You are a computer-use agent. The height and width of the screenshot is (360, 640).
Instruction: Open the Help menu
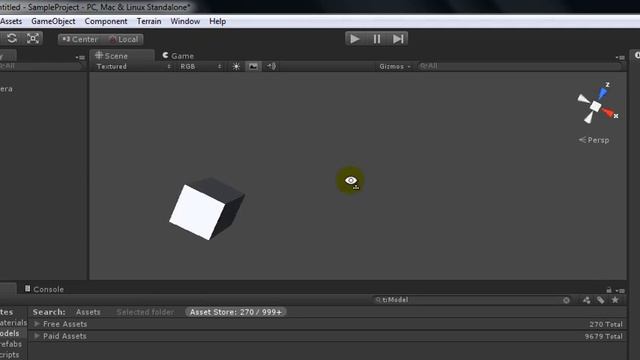click(x=218, y=21)
